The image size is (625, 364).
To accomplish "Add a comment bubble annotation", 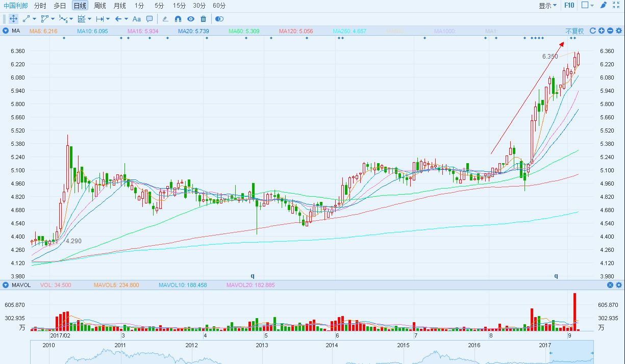I will [x=149, y=19].
